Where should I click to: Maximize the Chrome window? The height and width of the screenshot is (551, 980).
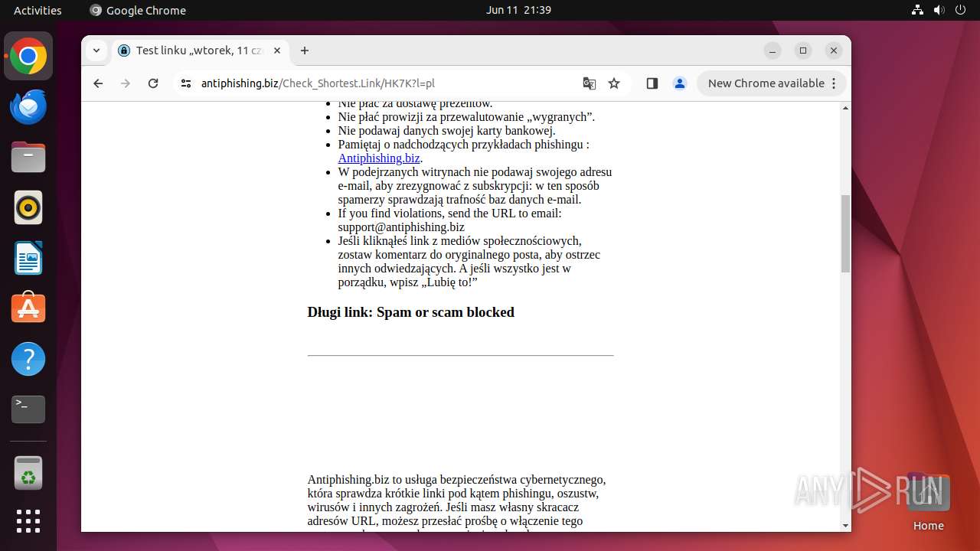[803, 51]
